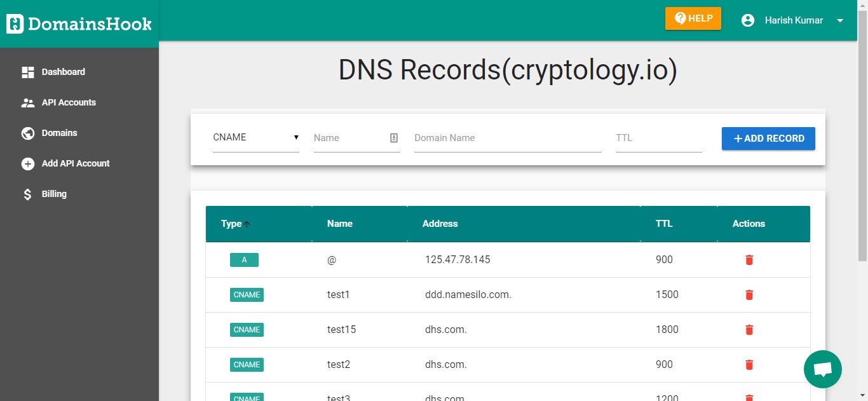868x401 pixels.
Task: Click dhs.com. in the test2 row
Action: pyautogui.click(x=446, y=365)
